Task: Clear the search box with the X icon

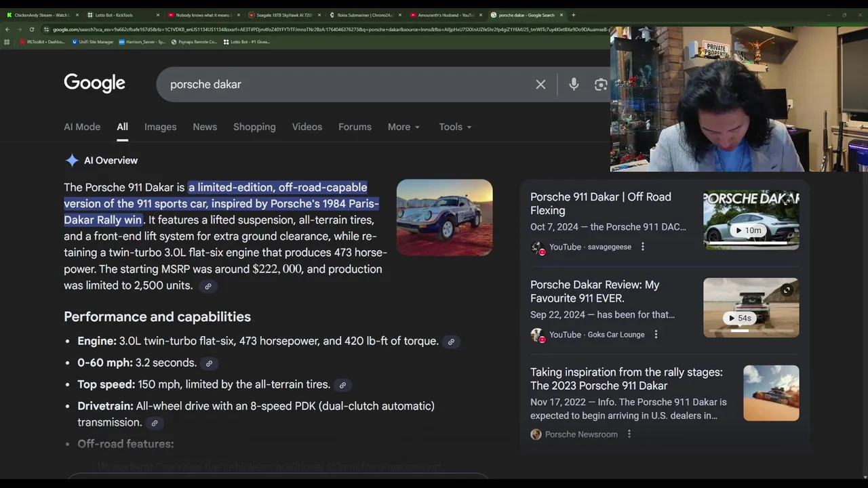Action: click(540, 85)
